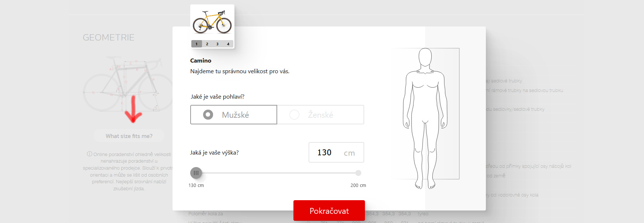644x223 pixels.
Task: Choose the Ženské gender option
Action: tap(320, 115)
